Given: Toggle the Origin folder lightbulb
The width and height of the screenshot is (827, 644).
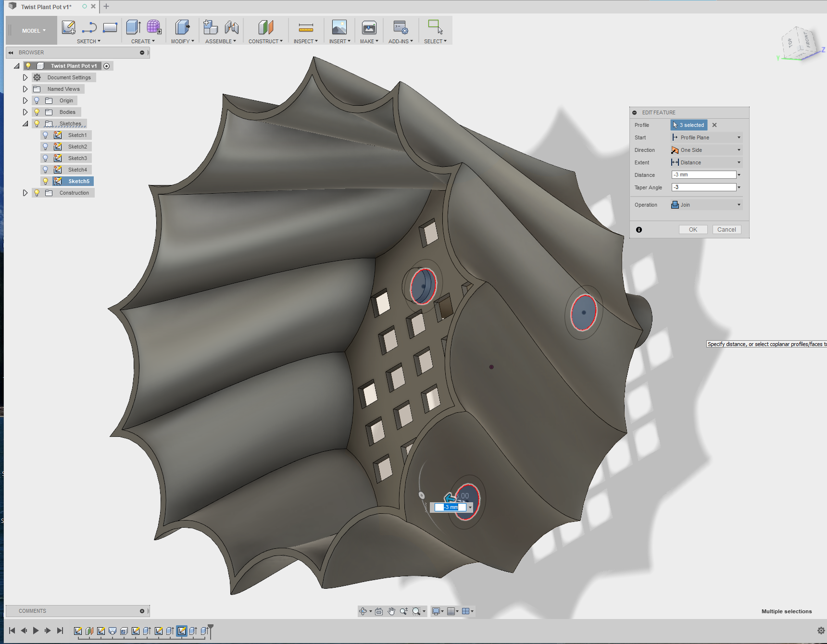Looking at the screenshot, I should [37, 100].
